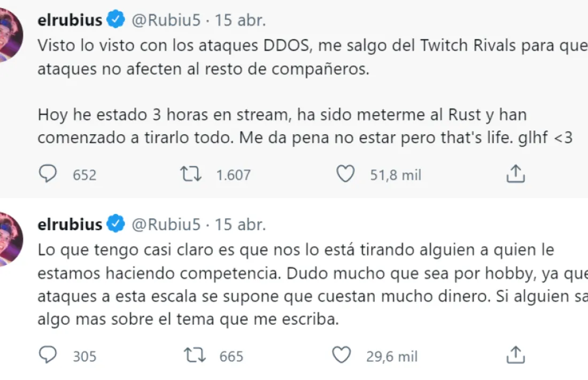Reply to the second tweet about competencia

[48, 355]
